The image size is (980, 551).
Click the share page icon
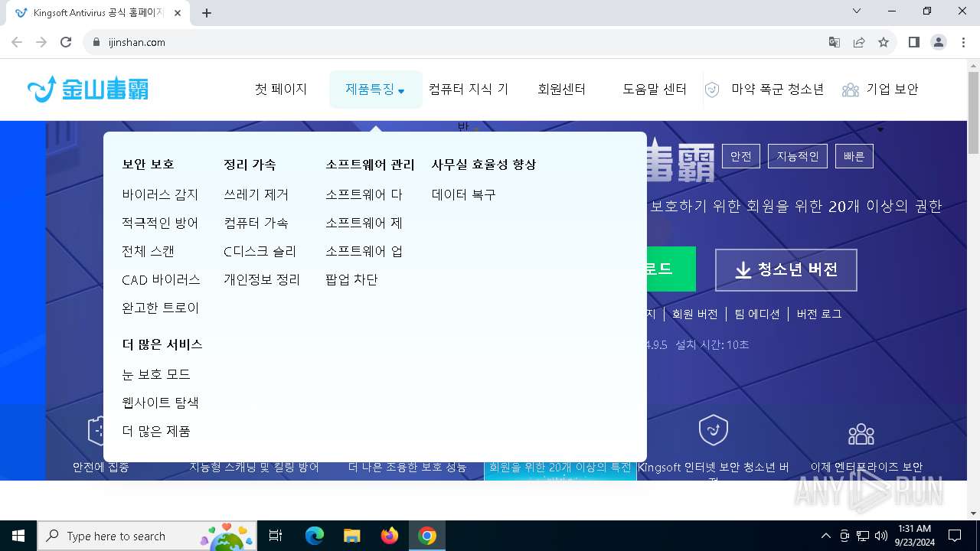click(859, 42)
